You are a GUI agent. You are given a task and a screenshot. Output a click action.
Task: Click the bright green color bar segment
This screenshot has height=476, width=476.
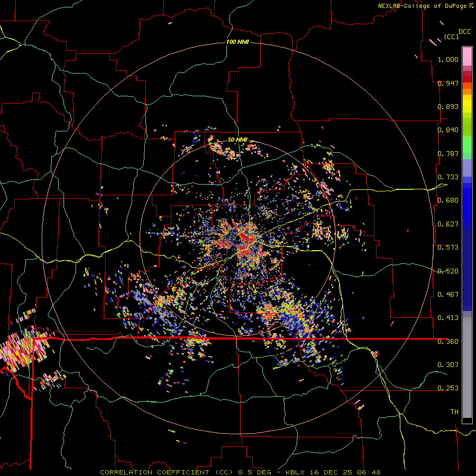click(467, 144)
